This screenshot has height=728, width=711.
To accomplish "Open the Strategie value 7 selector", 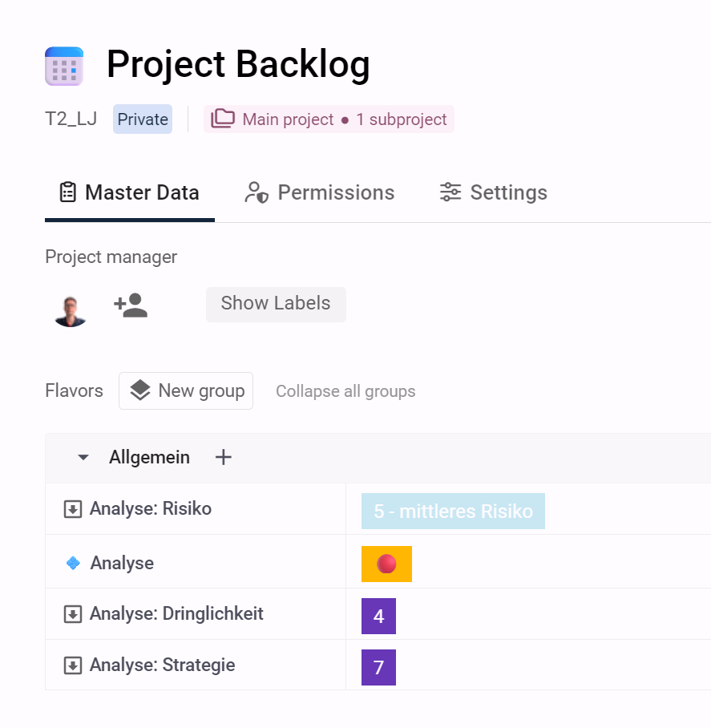I will 378,667.
